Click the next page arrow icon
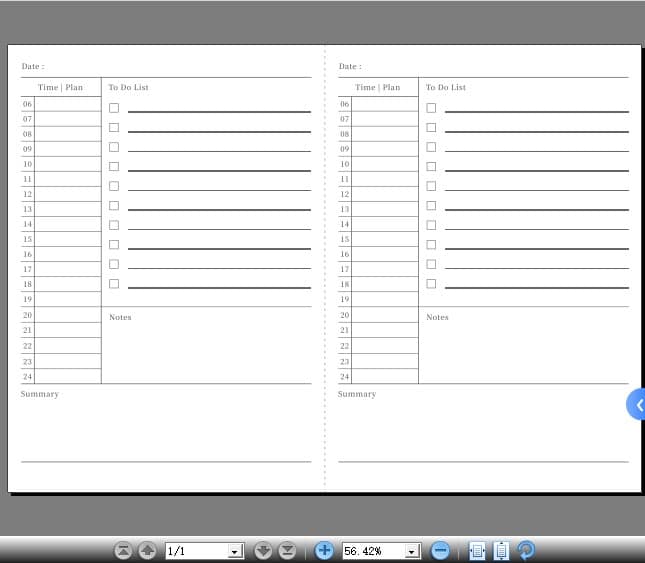This screenshot has height=563, width=645. pyautogui.click(x=263, y=550)
